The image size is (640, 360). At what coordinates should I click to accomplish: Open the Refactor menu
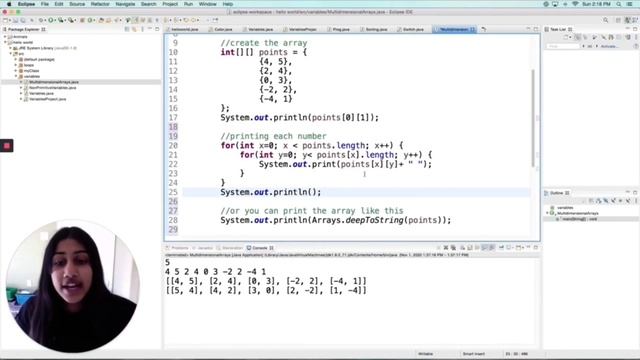[x=100, y=4]
